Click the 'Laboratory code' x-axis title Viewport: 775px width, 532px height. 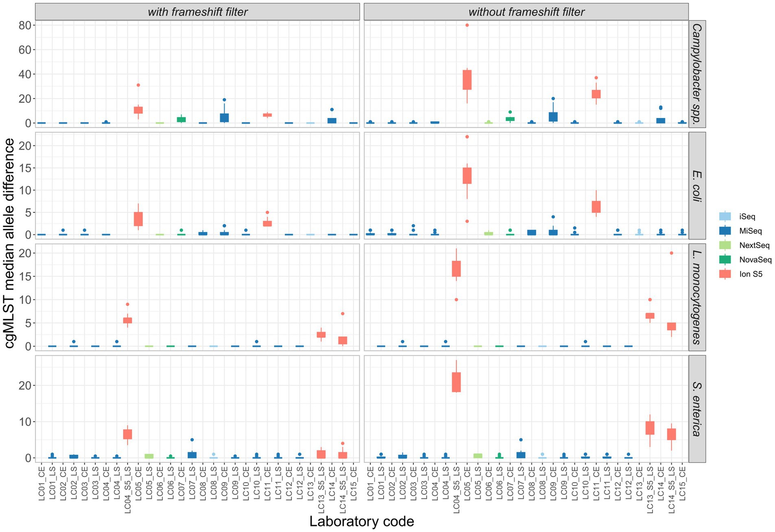tap(362, 521)
